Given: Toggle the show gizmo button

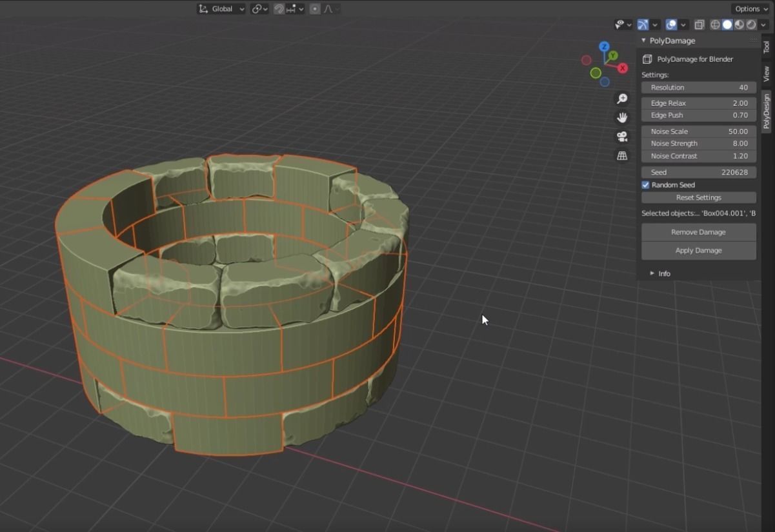Looking at the screenshot, I should point(643,25).
